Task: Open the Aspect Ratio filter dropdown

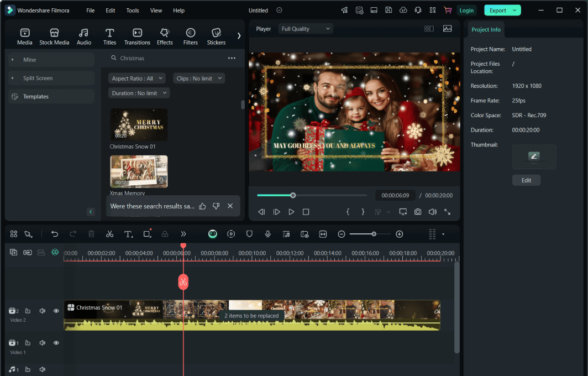Action: pos(137,79)
